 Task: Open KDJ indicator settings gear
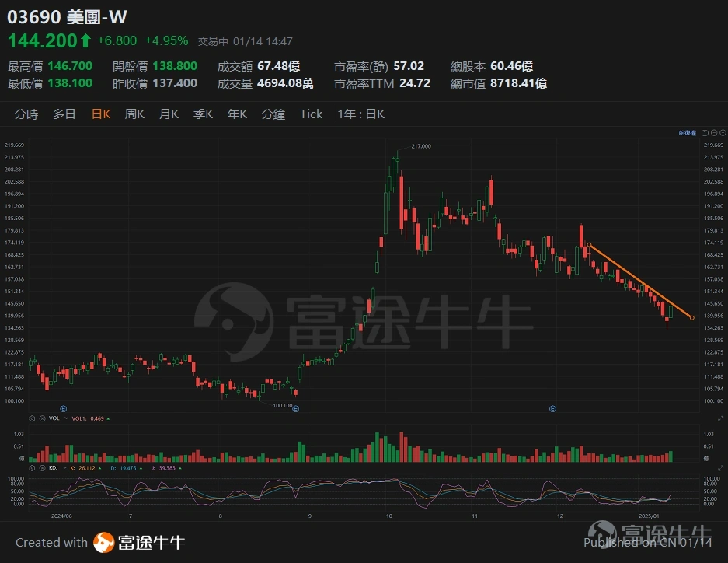pyautogui.click(x=32, y=468)
